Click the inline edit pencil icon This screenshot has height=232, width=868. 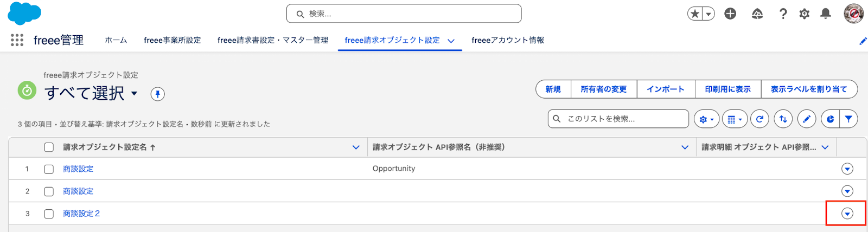pos(807,119)
